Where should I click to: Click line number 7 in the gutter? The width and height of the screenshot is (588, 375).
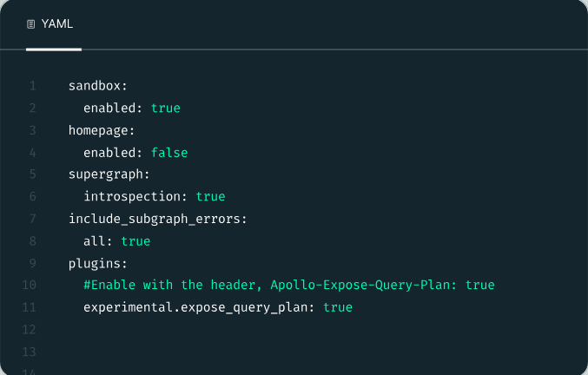[33, 219]
